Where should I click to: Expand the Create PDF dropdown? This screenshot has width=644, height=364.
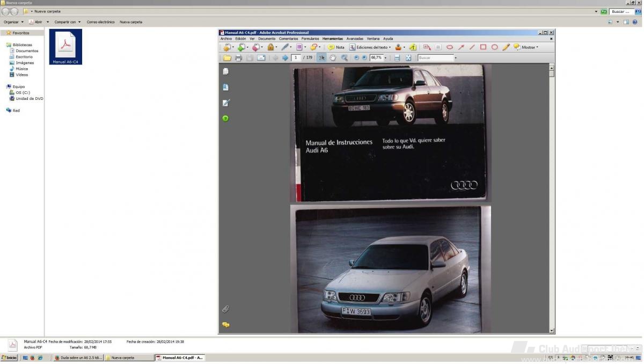coord(233,47)
